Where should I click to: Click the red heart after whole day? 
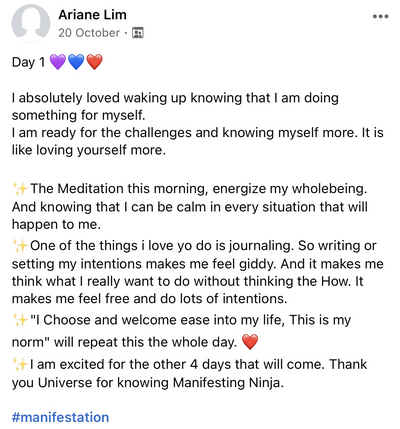pyautogui.click(x=250, y=342)
